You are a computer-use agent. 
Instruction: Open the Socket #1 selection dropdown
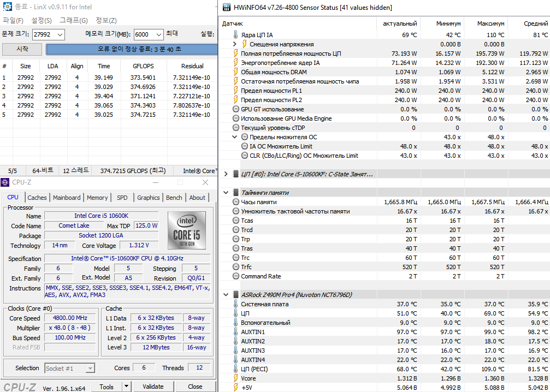pyautogui.click(x=91, y=369)
